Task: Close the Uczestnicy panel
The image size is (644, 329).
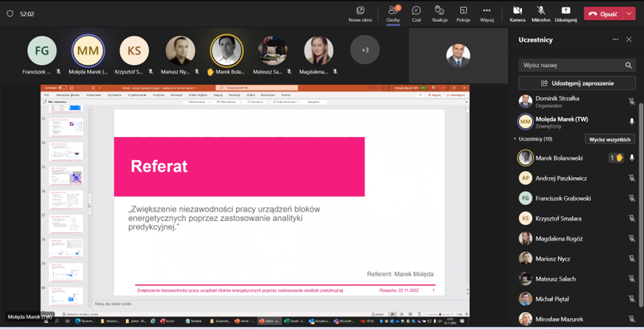Action: [629, 40]
